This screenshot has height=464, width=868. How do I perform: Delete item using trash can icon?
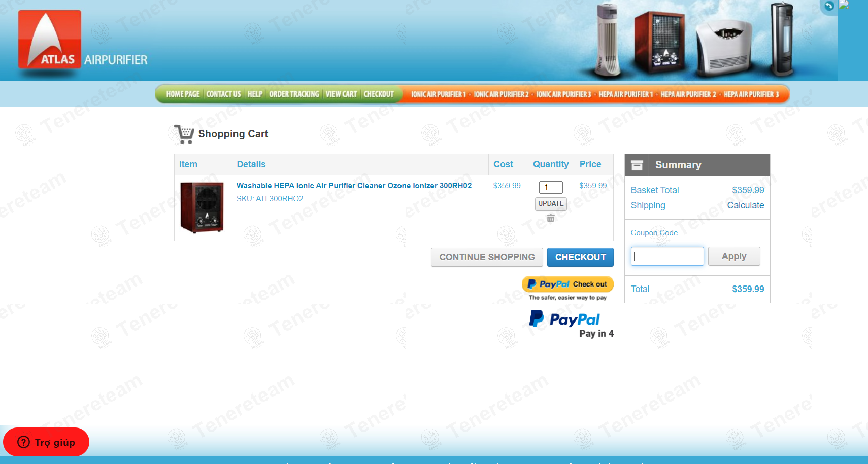(x=551, y=218)
